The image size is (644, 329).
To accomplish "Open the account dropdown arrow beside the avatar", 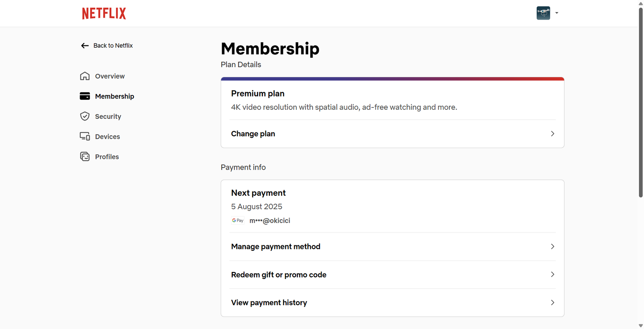I will point(557,13).
